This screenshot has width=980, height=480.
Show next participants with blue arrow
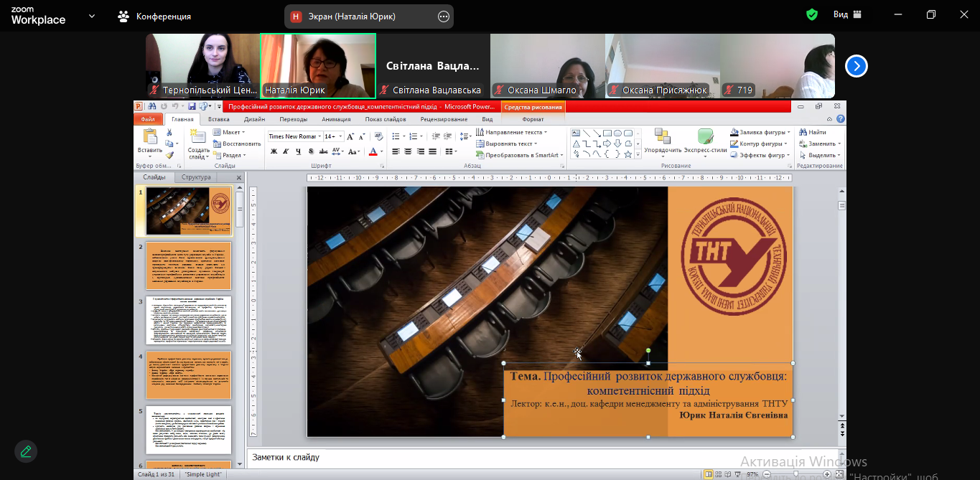point(856,66)
